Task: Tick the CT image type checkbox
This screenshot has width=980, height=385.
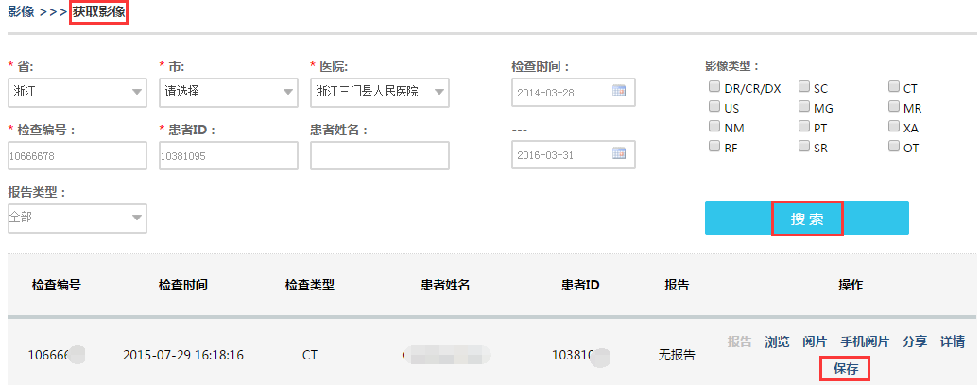Action: (x=894, y=86)
